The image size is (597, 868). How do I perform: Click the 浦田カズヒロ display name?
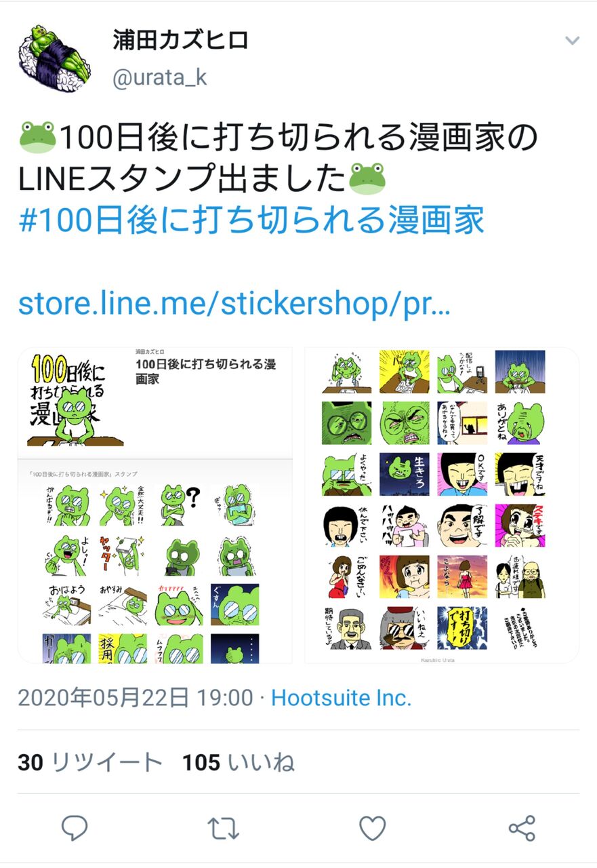tap(180, 41)
